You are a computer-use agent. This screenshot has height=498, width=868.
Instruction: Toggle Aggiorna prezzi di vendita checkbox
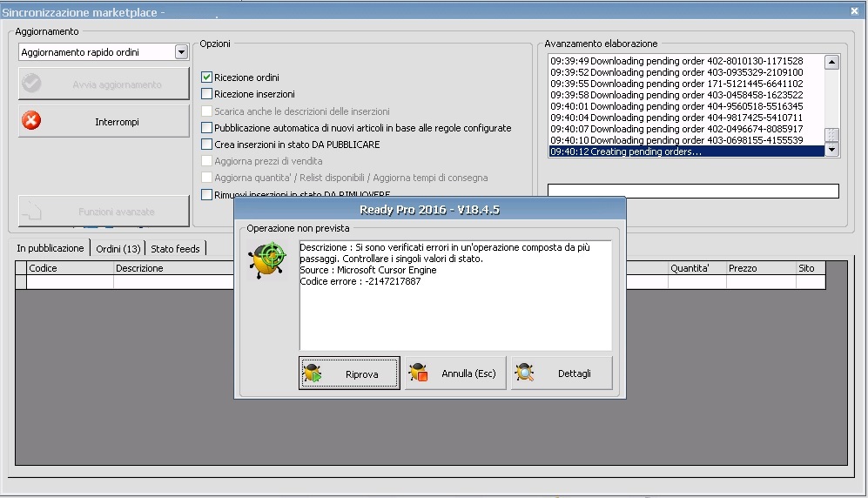pos(206,160)
